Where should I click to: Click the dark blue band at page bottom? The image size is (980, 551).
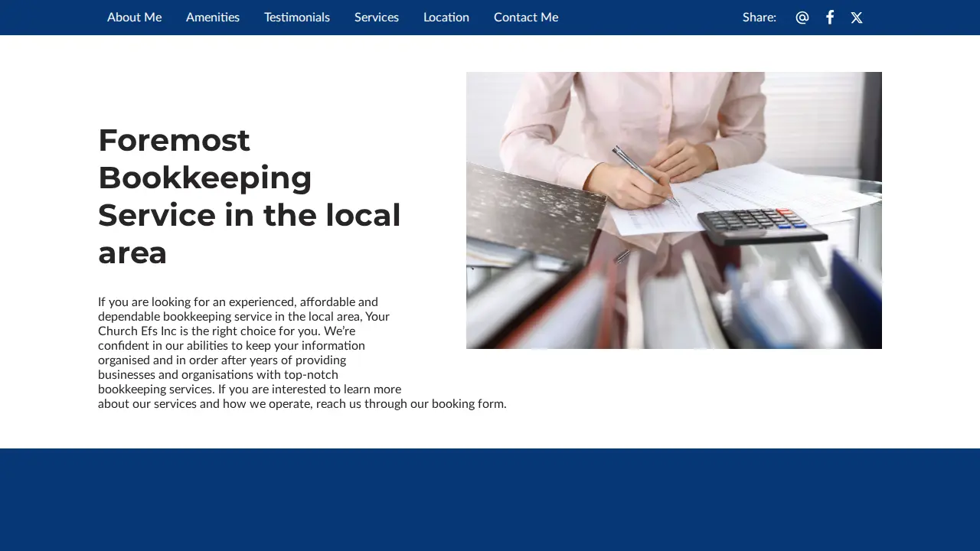(490, 500)
